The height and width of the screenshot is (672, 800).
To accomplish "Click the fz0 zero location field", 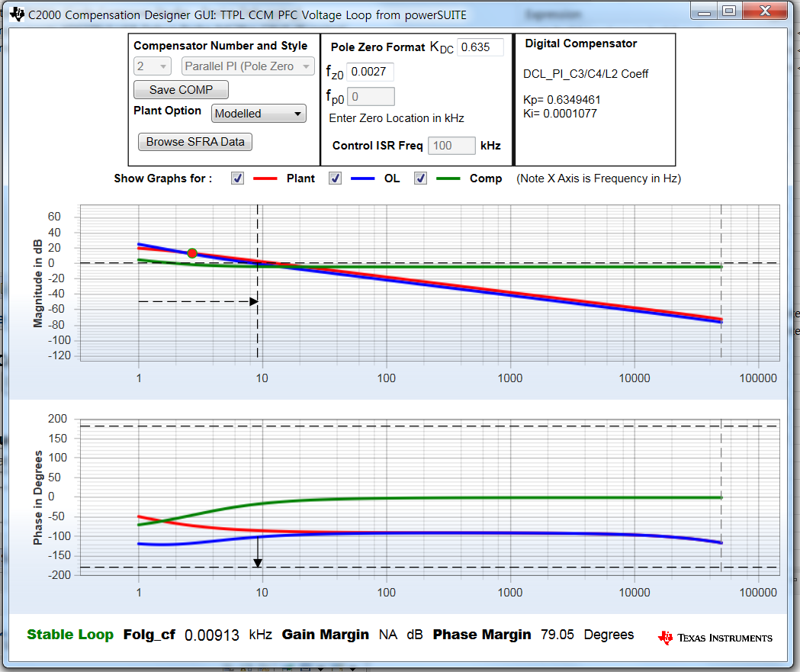I will click(370, 72).
